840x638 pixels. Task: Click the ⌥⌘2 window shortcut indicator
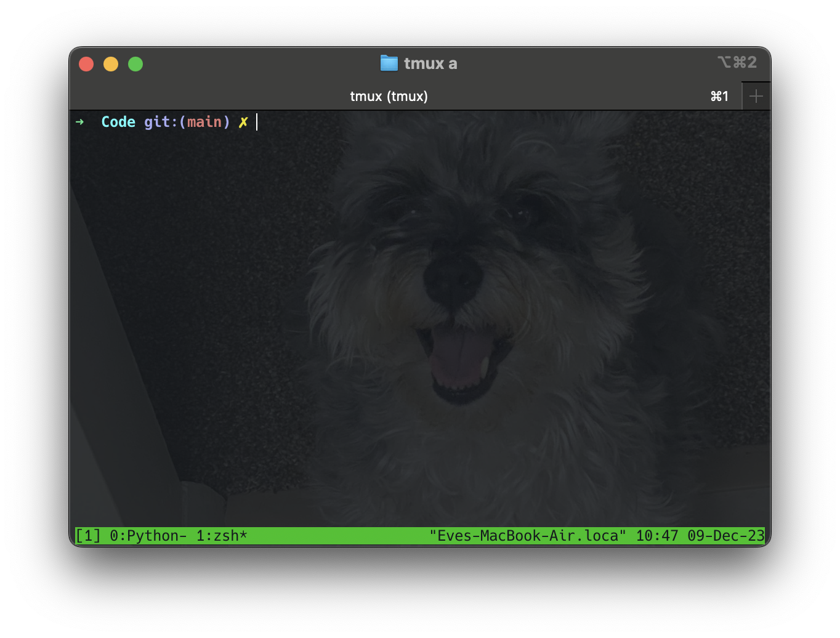(x=737, y=63)
